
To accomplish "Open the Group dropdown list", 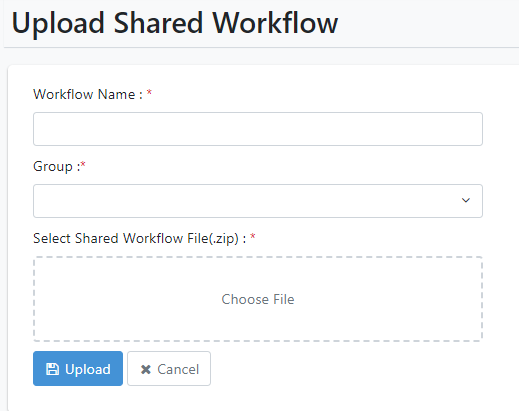I will [258, 201].
